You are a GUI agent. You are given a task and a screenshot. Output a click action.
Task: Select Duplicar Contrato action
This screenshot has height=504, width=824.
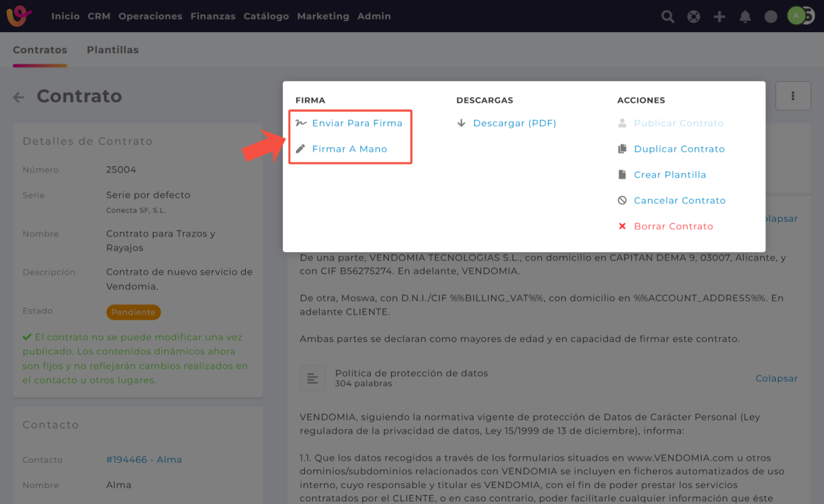point(679,149)
